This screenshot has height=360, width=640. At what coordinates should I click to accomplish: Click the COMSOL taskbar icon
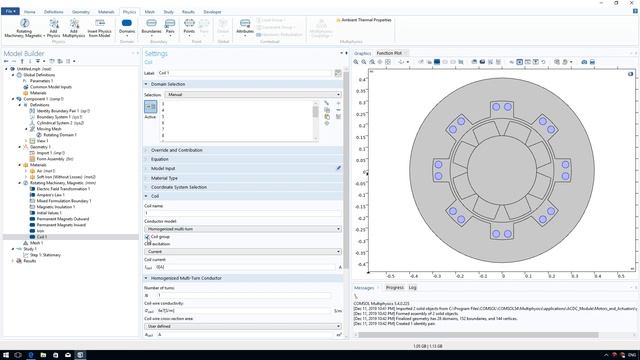[x=80, y=355]
